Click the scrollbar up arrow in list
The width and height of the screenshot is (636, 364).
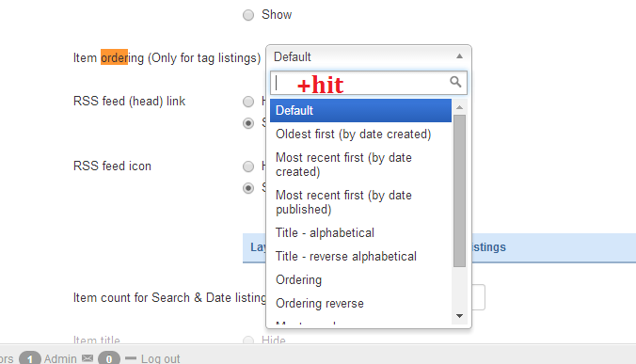click(x=459, y=107)
